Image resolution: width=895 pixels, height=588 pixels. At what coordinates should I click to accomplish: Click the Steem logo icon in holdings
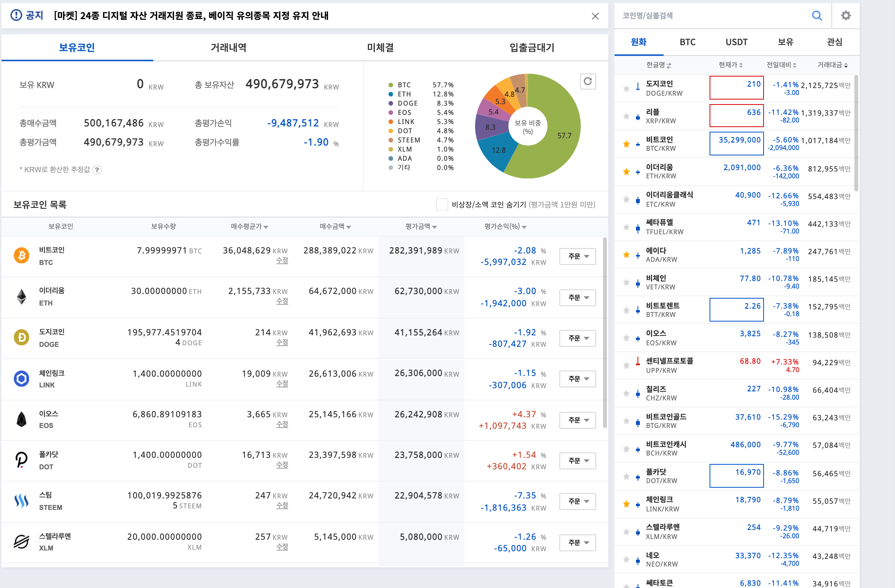[21, 500]
